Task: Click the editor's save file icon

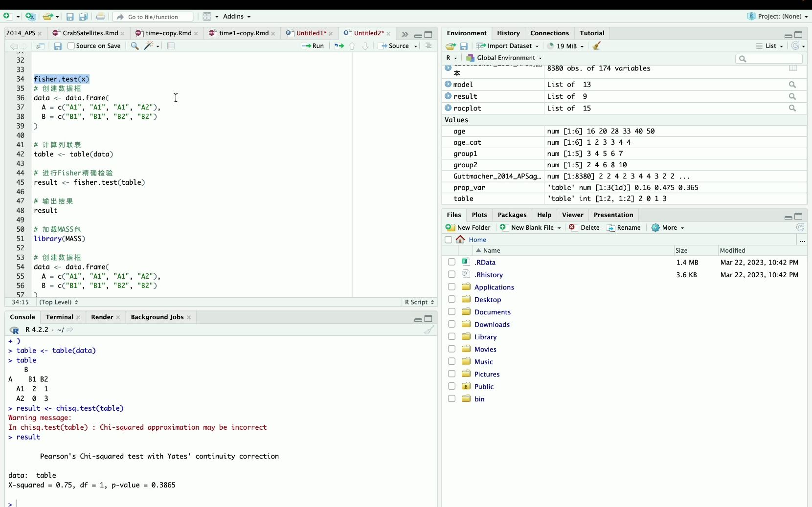Action: (58, 46)
